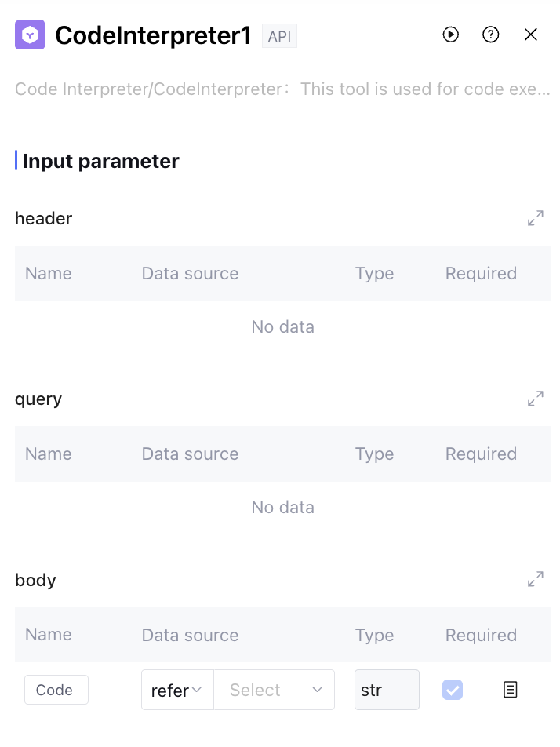Close the CodeInterpreter1 panel

point(531,35)
